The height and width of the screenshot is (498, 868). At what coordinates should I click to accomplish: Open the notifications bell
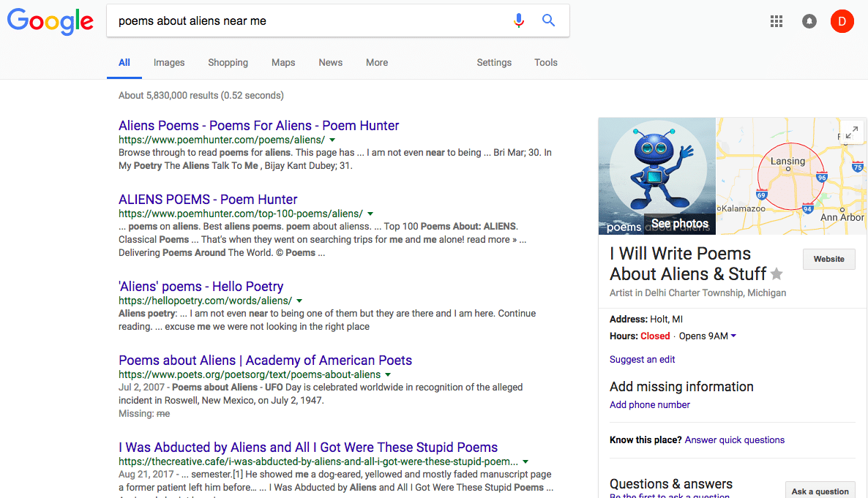click(809, 22)
